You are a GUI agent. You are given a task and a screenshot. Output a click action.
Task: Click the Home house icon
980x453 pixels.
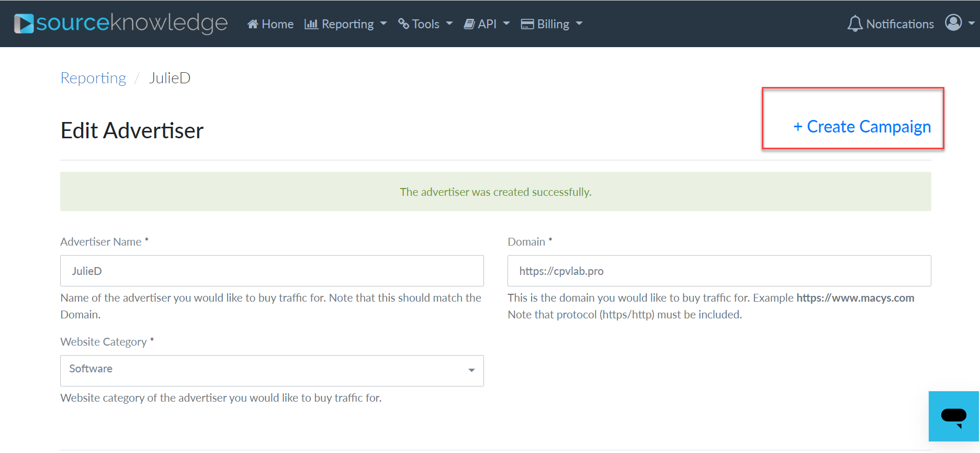pyautogui.click(x=253, y=24)
